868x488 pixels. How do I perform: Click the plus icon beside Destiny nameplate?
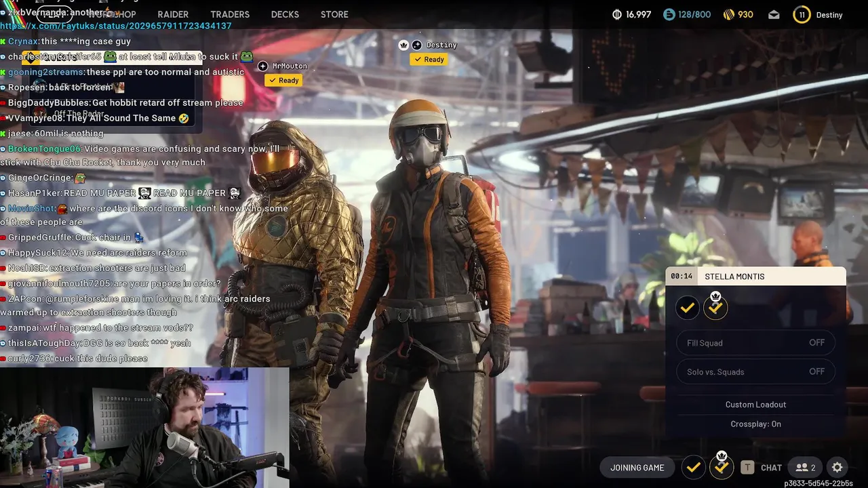click(x=417, y=45)
